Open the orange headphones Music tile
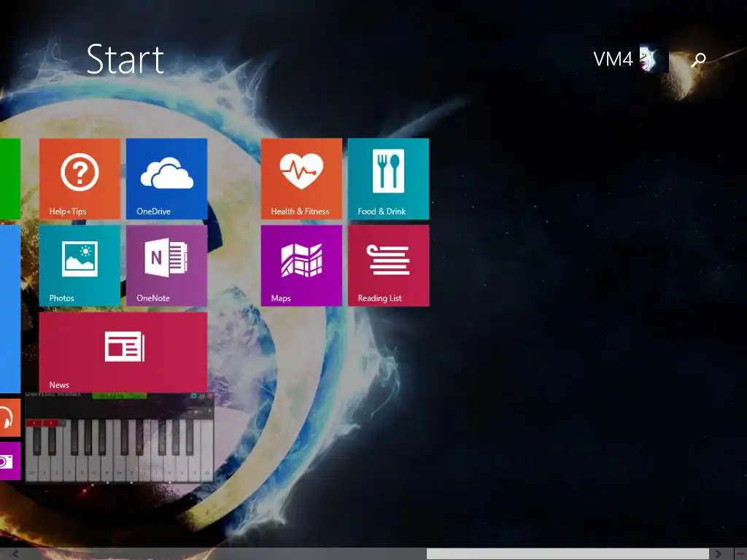747x560 pixels. [x=10, y=418]
